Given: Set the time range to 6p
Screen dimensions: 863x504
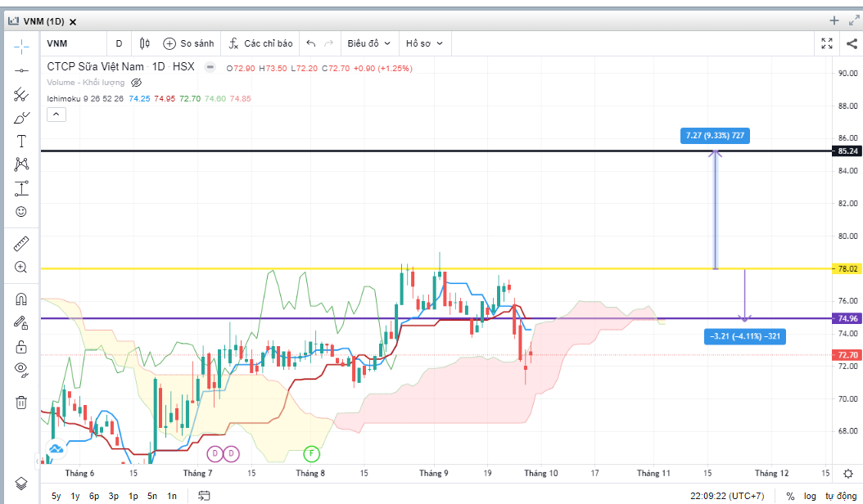Looking at the screenshot, I should click(94, 496).
